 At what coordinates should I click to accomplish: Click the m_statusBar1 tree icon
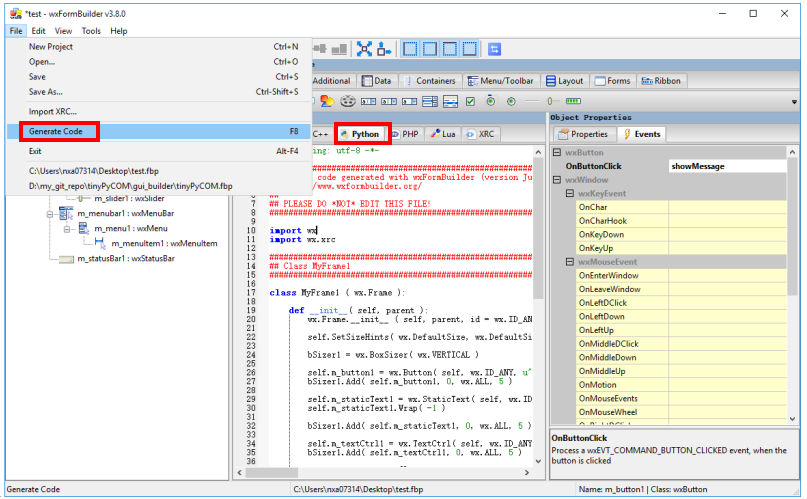[x=66, y=259]
